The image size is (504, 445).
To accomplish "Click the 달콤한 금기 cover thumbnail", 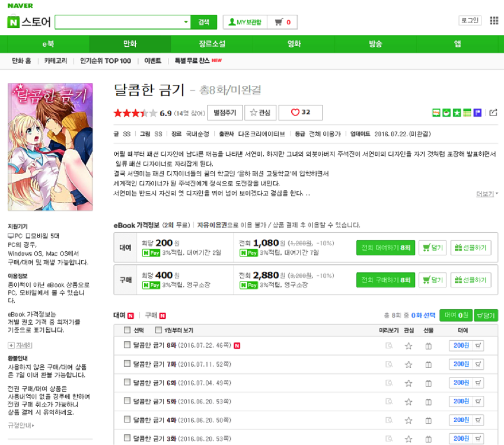I will pos(50,146).
